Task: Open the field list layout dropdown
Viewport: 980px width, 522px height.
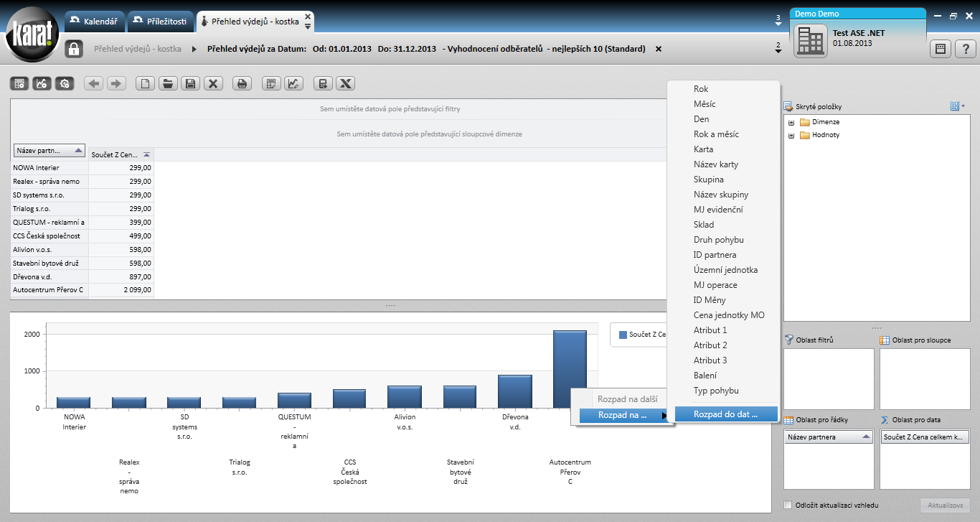Action: point(958,106)
